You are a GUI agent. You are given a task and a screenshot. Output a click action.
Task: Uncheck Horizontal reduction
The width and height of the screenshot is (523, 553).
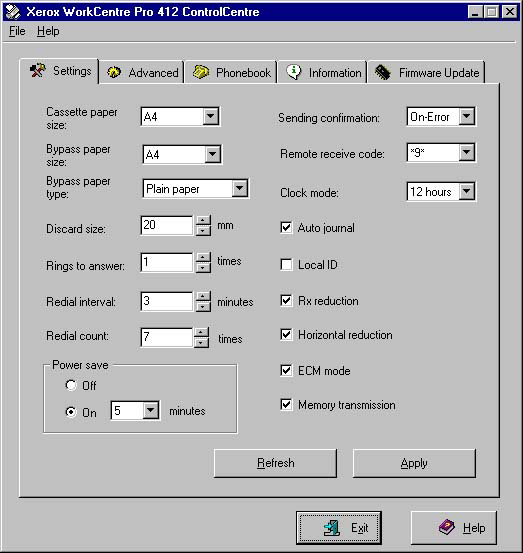point(286,334)
